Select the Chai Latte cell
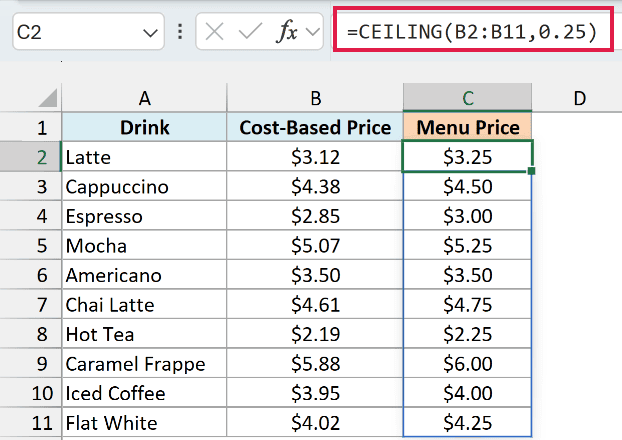622x440 pixels. point(144,305)
